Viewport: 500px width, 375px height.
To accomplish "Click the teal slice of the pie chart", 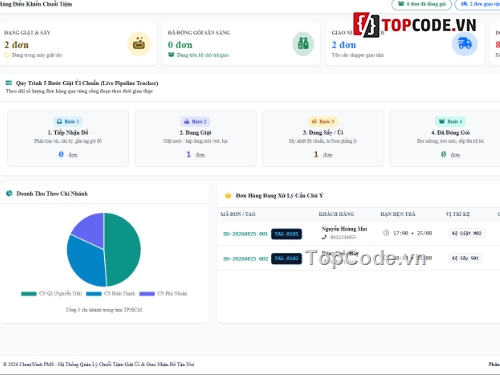I will pos(123,250).
